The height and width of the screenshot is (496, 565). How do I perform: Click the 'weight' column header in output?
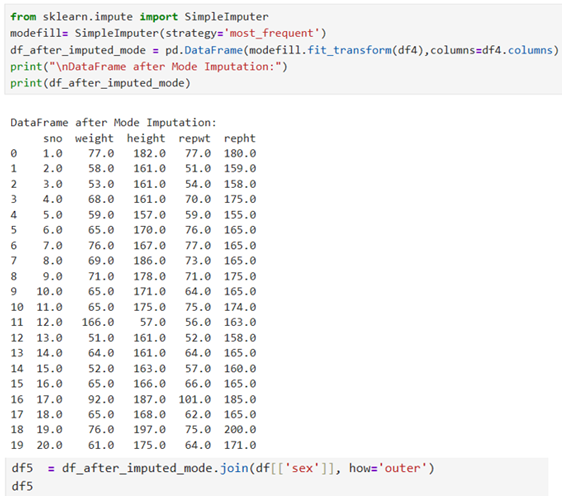94,138
